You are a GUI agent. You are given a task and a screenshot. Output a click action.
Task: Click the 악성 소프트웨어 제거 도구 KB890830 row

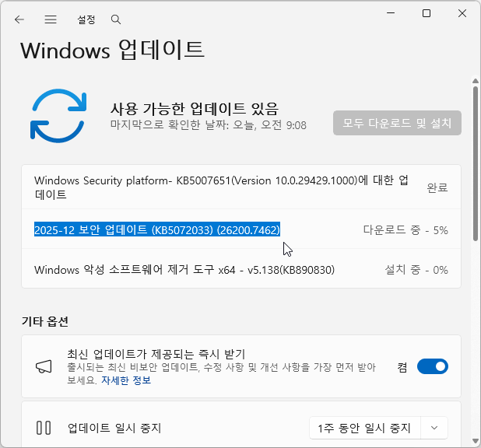(x=241, y=270)
